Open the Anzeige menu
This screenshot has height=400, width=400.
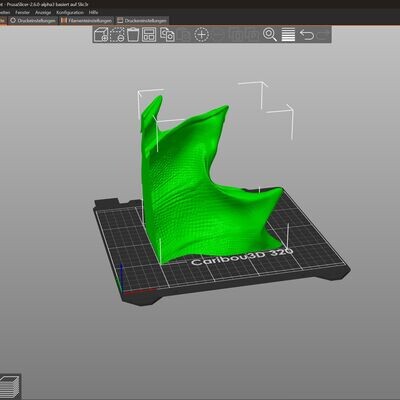[43, 12]
